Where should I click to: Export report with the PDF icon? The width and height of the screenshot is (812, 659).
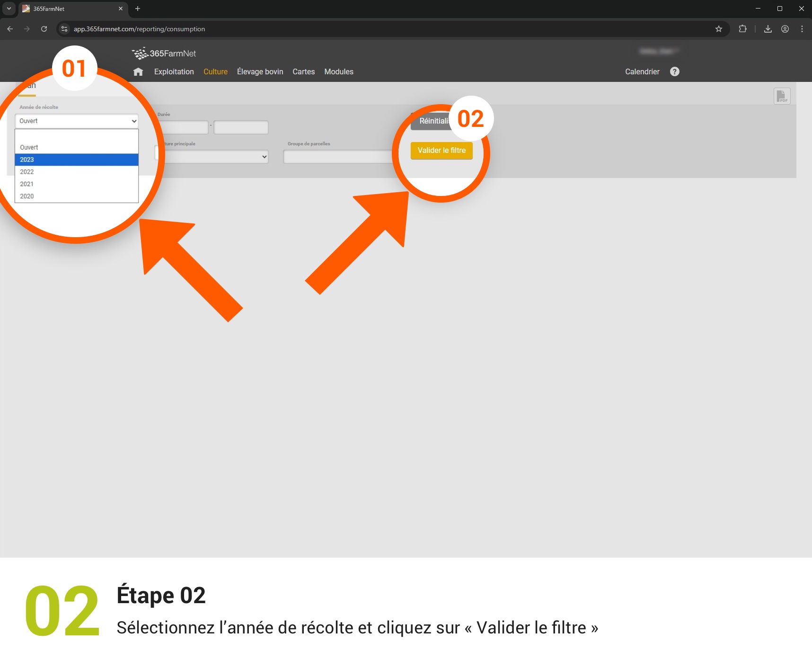[782, 96]
